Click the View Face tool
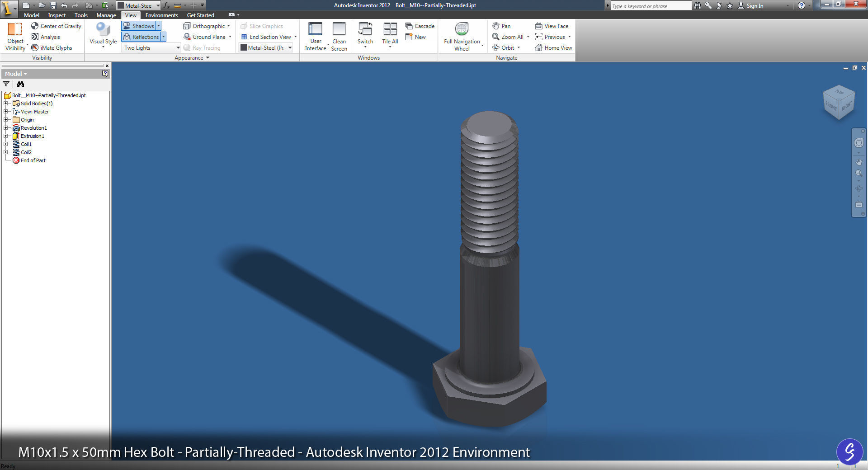The width and height of the screenshot is (868, 470). [552, 26]
